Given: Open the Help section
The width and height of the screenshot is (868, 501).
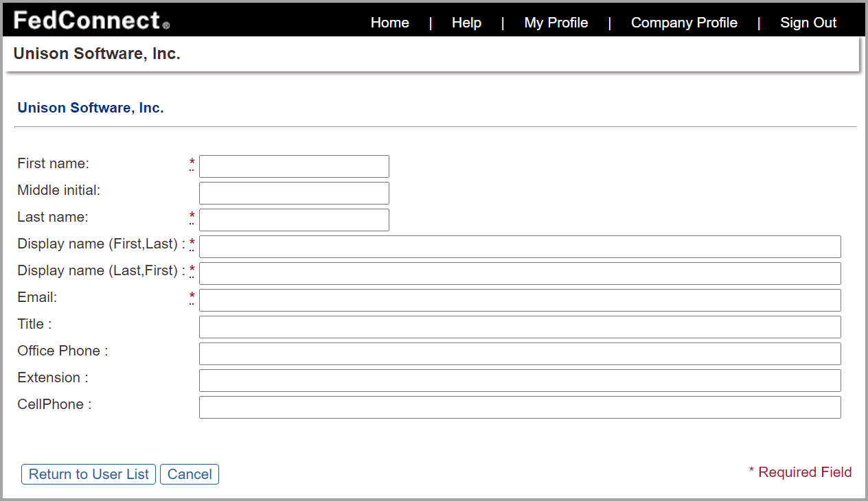Looking at the screenshot, I should click(x=466, y=23).
